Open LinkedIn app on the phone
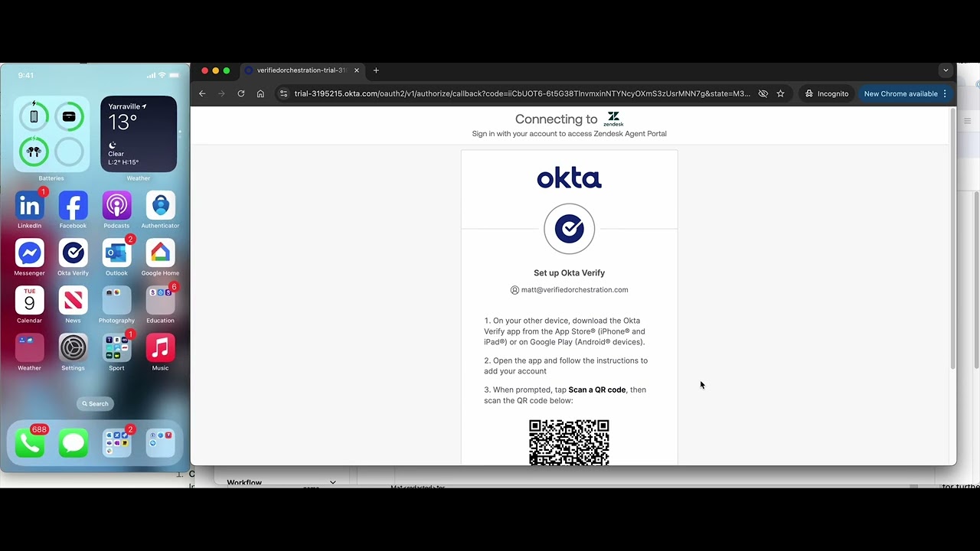Screen dimensions: 980x551 pos(29,206)
